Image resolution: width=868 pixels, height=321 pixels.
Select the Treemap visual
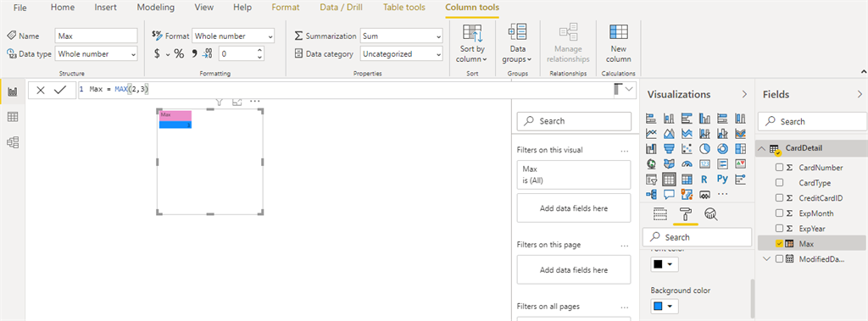tap(740, 148)
